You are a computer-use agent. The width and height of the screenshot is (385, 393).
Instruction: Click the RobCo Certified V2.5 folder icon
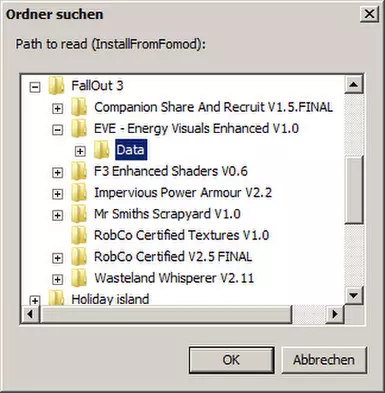pos(79,256)
